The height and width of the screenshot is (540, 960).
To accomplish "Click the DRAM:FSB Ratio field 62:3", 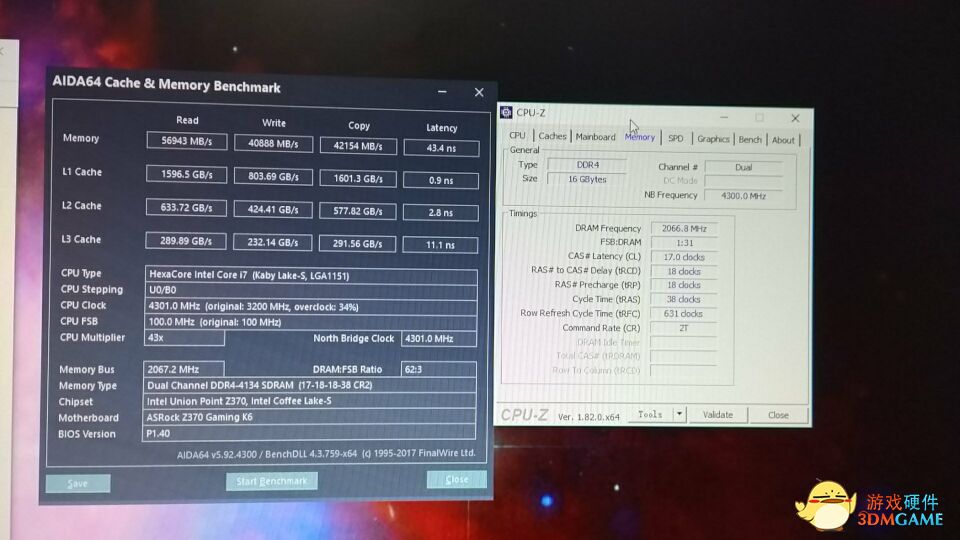I will click(439, 369).
